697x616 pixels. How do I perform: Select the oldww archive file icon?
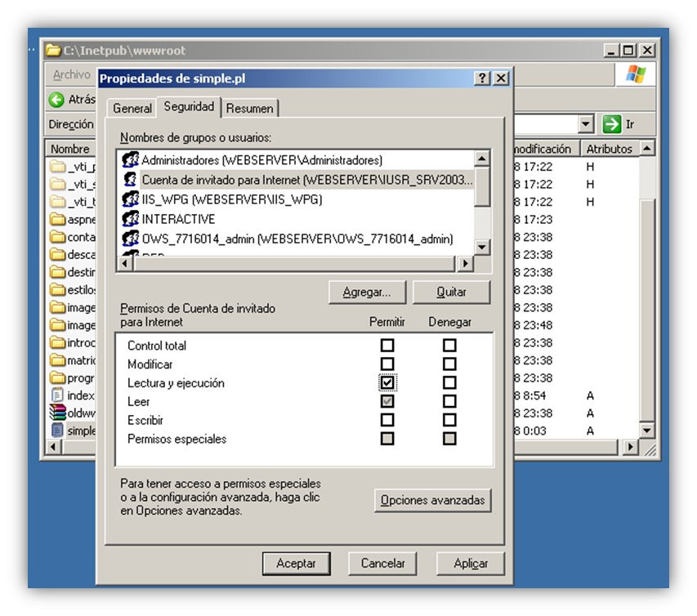(x=57, y=413)
